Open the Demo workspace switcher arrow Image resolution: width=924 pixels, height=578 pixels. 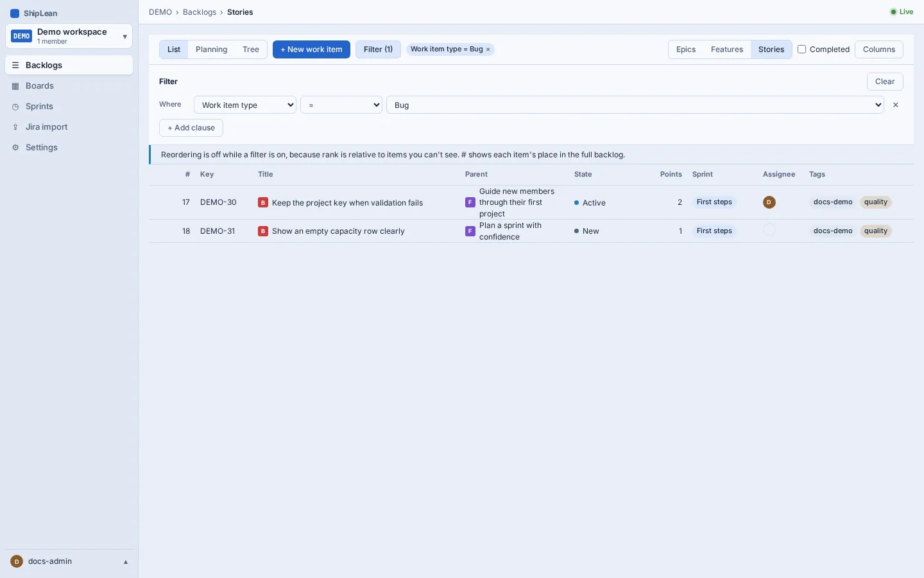click(x=124, y=37)
